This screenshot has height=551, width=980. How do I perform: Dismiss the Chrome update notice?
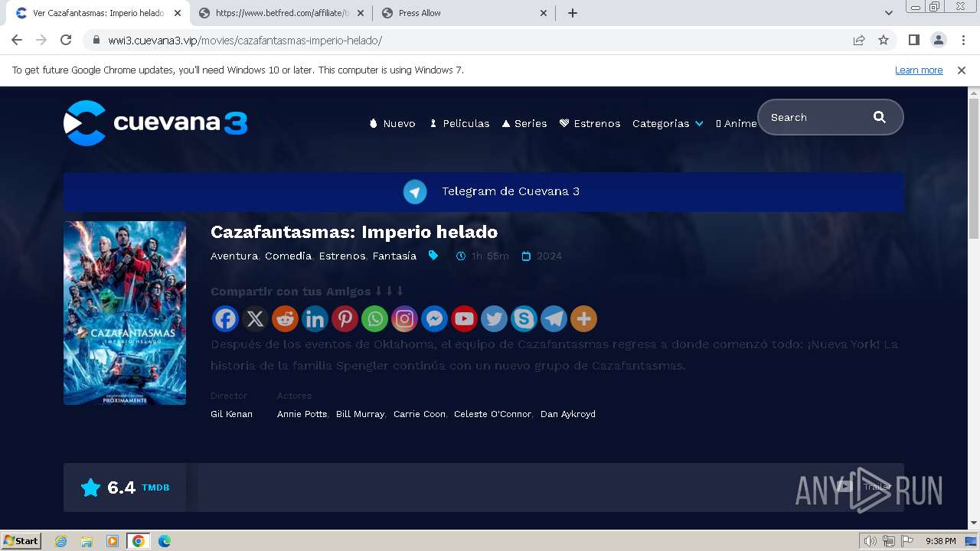pyautogui.click(x=962, y=70)
